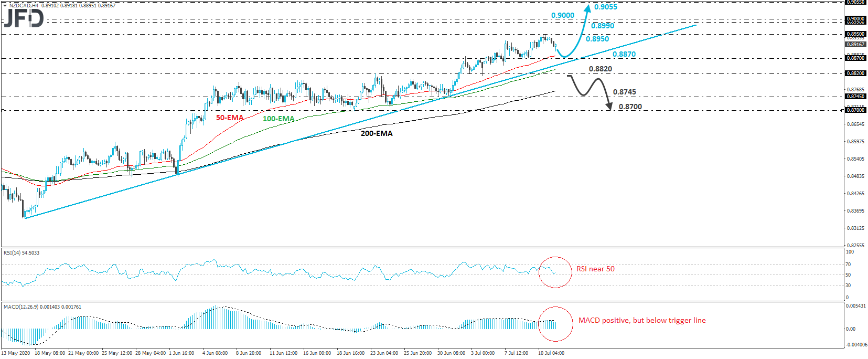Click the MACD scale value 0.005431
The height and width of the screenshot is (359, 868).
856,305
